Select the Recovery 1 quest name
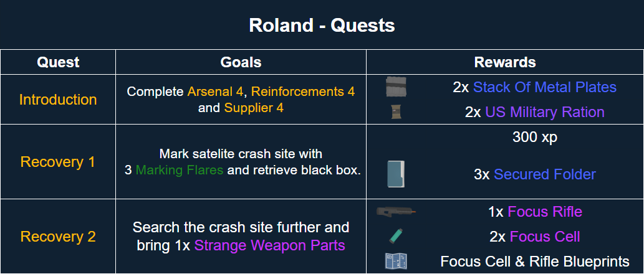This screenshot has width=644, height=274. [58, 162]
